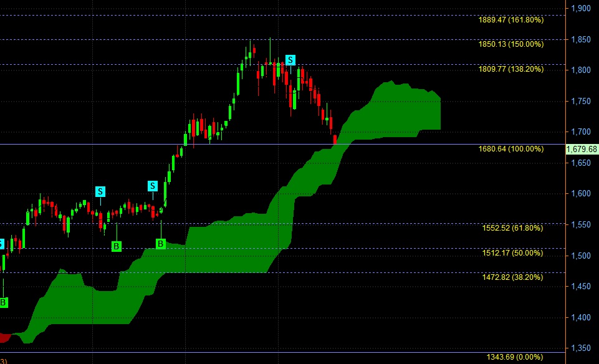Click the 1472.82 (38.20%) Fibonacci label
Screen dimensions: 599x364
pyautogui.click(x=512, y=277)
